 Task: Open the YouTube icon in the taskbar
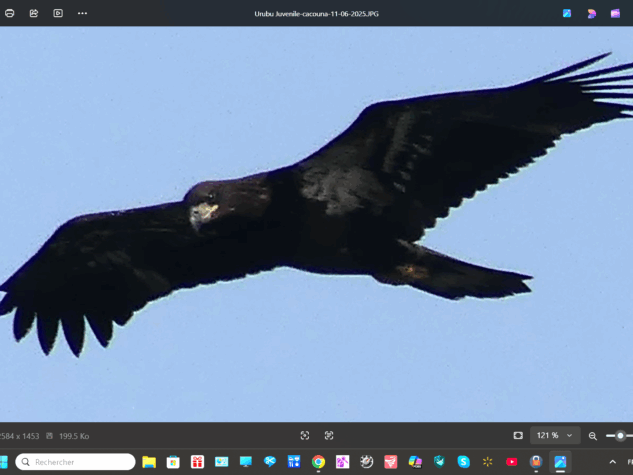point(511,462)
